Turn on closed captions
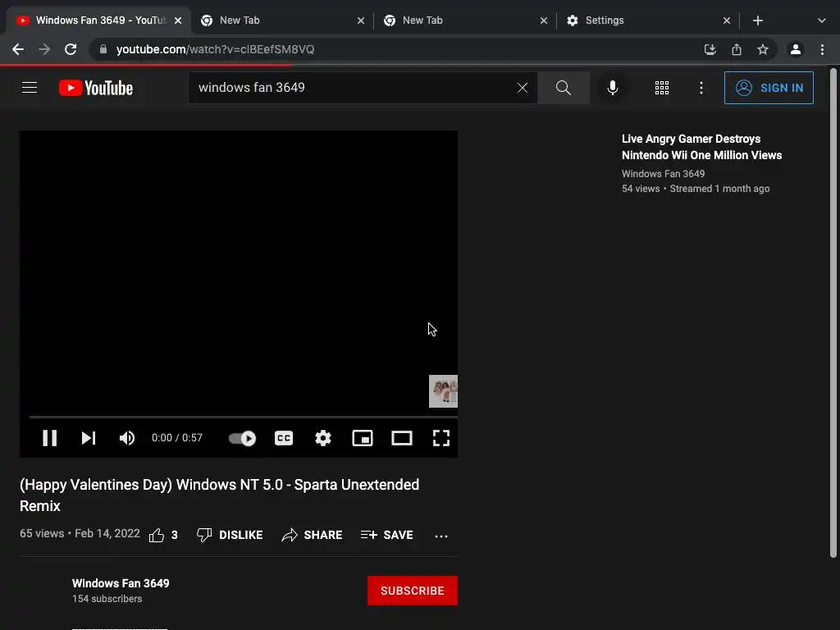840x630 pixels. click(x=284, y=438)
